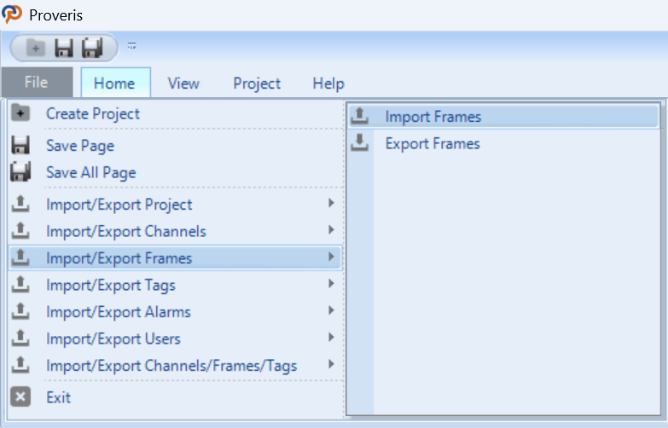Open the View ribbon tab
Screen dimensions: 668x428
click(x=184, y=83)
